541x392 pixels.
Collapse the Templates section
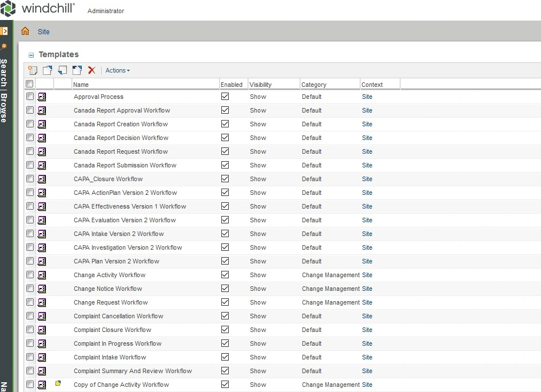pyautogui.click(x=31, y=55)
